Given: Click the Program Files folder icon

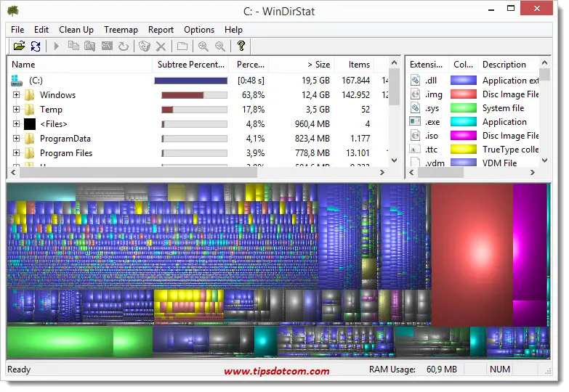Looking at the screenshot, I should [x=29, y=153].
